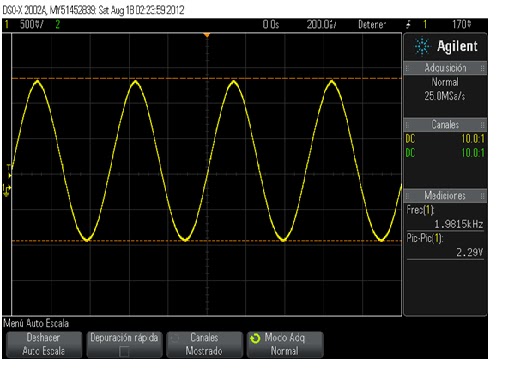The image size is (508, 384).
Task: Toggle the Depuración rápida checkbox
Action: (124, 351)
